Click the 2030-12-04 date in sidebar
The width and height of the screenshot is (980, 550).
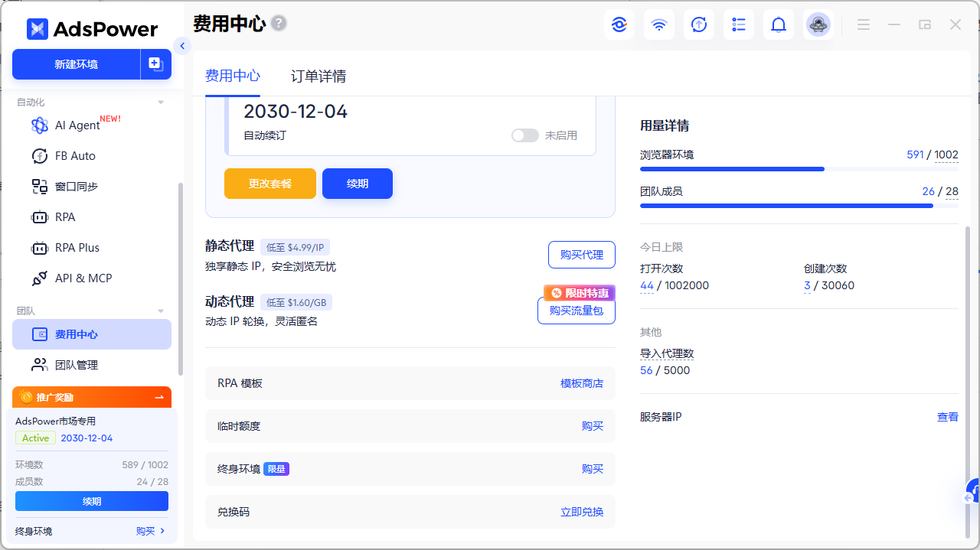pos(87,438)
